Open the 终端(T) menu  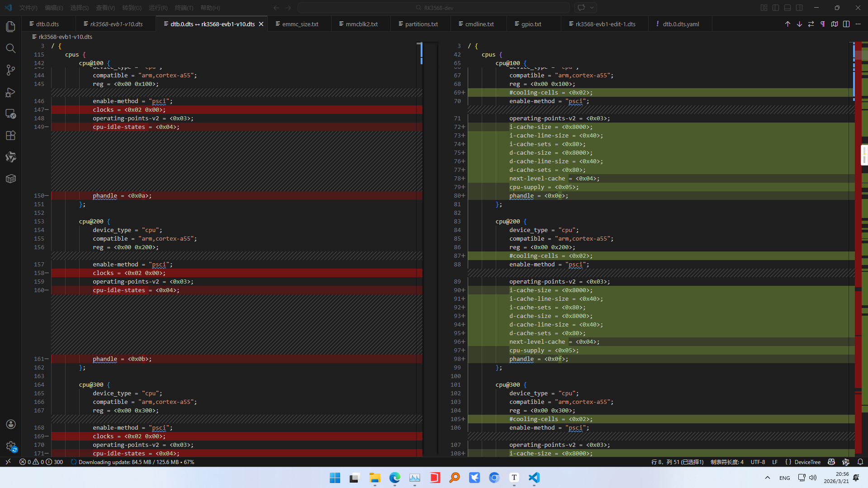[x=184, y=8]
